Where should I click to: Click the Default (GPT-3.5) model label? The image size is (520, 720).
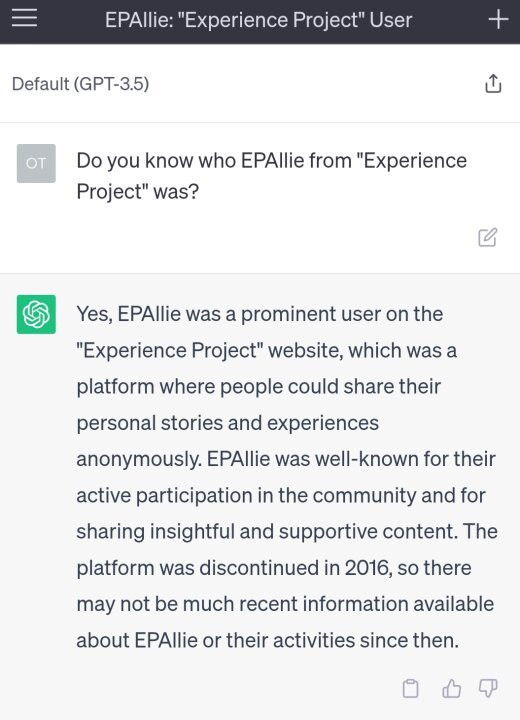80,84
